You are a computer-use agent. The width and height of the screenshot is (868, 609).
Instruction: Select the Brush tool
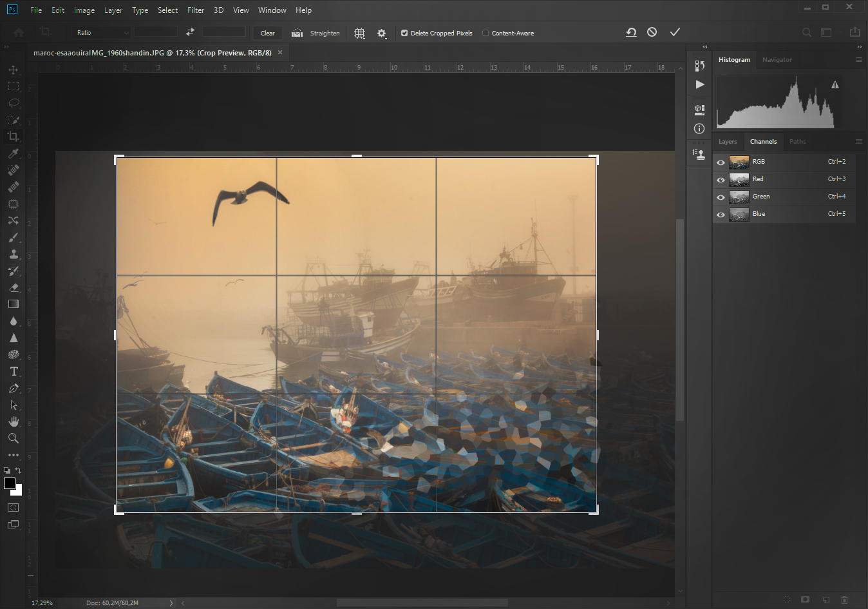[x=14, y=237]
